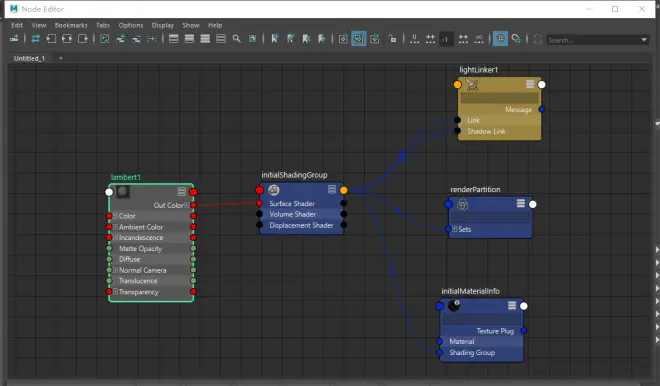The image size is (660, 386).
Task: Load the next bookmark icon
Action: (322, 39)
